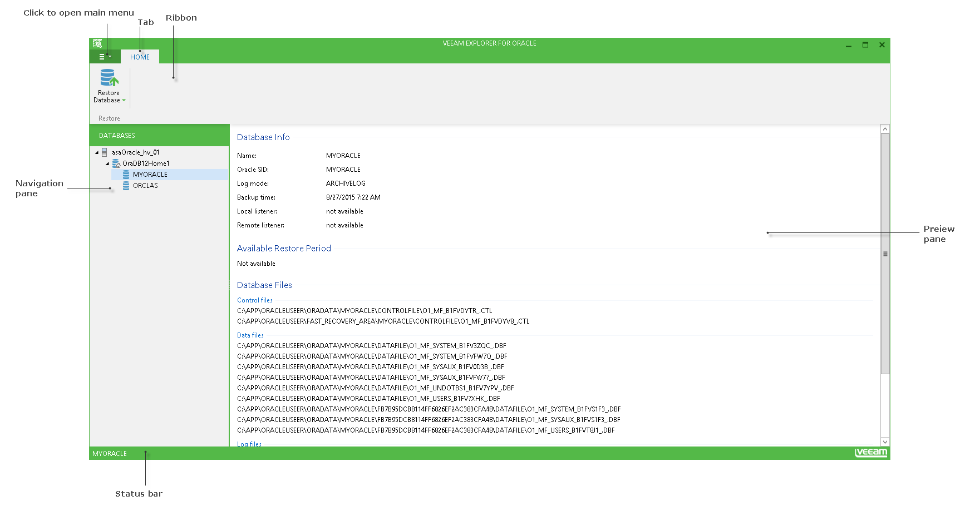Click the Name value MYORACLE in Database Info
This screenshot has width=980, height=506.
[343, 156]
